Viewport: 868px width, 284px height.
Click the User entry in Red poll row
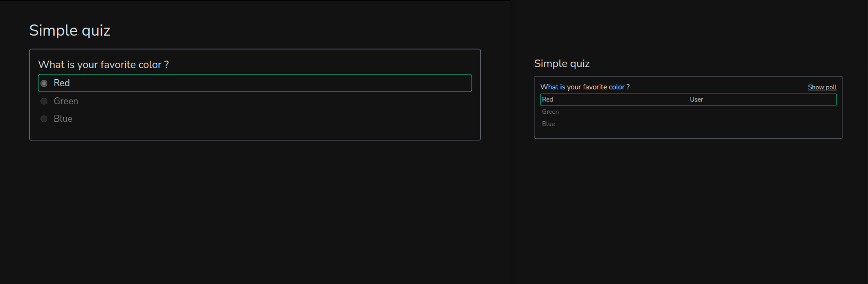(696, 99)
